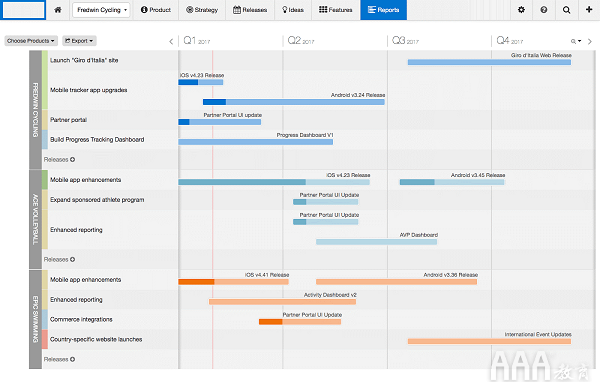Open settings gear icon

521,10
